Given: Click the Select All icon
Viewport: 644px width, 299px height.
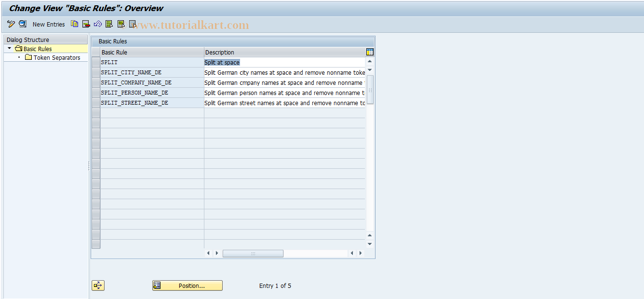Looking at the screenshot, I should click(109, 24).
